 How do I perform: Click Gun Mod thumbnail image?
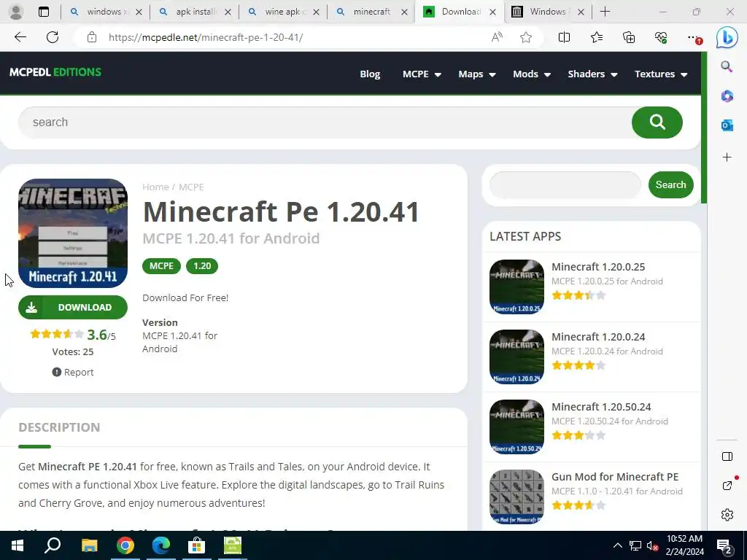(516, 497)
